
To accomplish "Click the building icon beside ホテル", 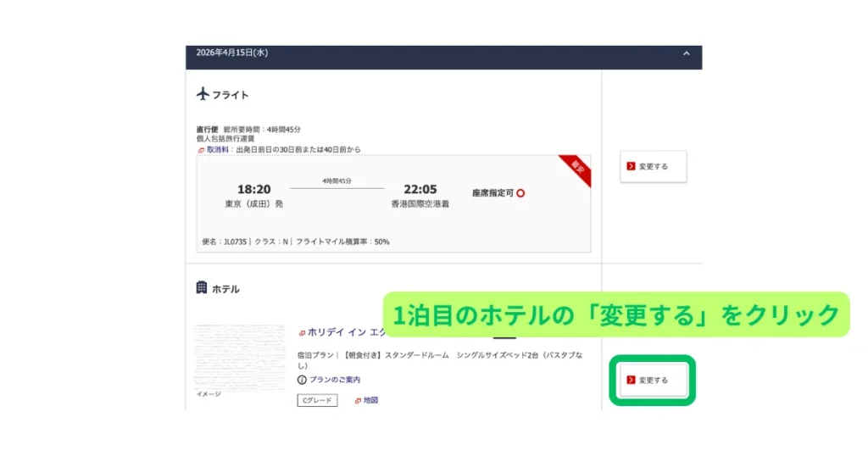I will [x=202, y=288].
